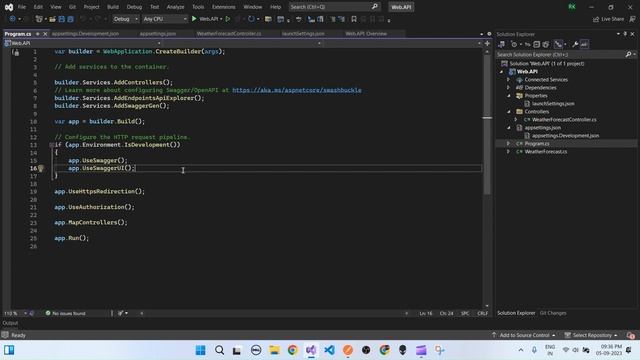The height and width of the screenshot is (360, 640).
Task: Start debugging with green Web.API play button
Action: (194, 19)
